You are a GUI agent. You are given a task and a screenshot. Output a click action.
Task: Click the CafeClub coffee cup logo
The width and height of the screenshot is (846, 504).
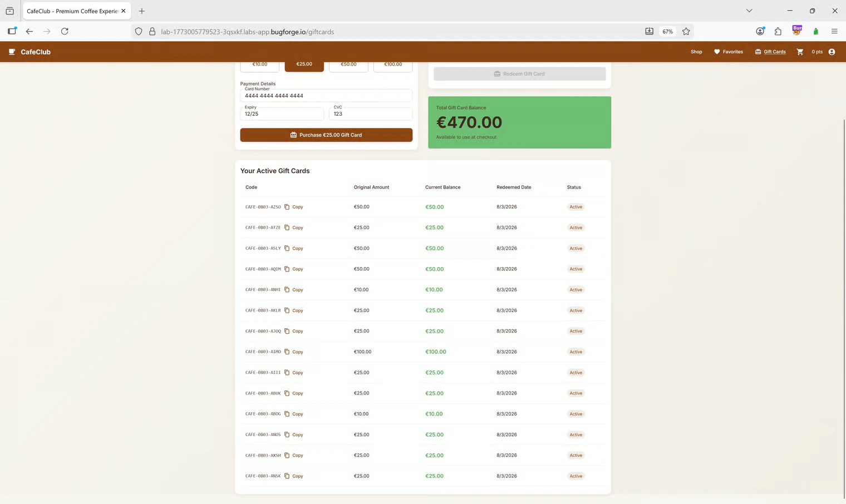pos(12,52)
